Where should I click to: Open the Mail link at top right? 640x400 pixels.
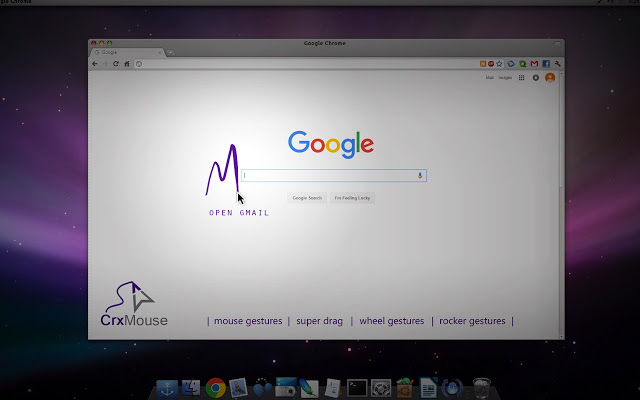[489, 78]
